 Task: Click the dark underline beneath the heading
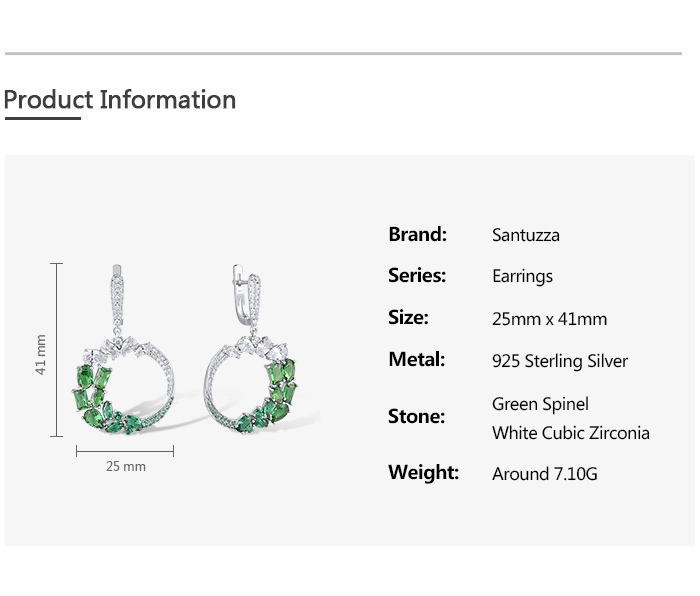(42, 119)
